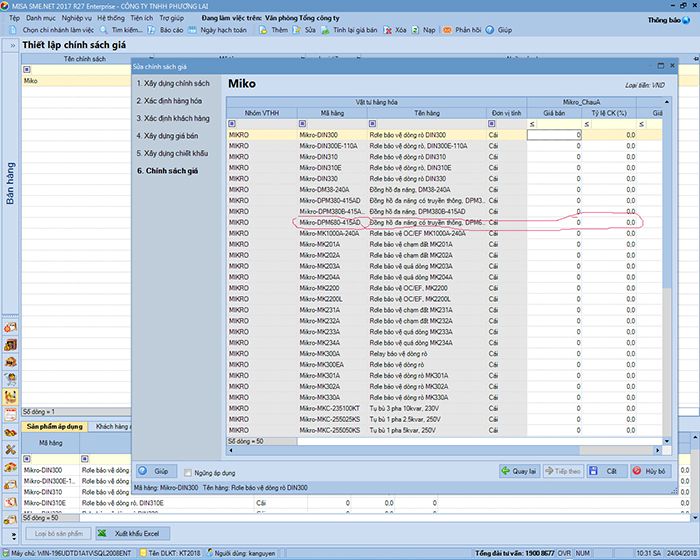This screenshot has height=560, width=700.
Task: Click the Hủy bỏ button
Action: (650, 471)
